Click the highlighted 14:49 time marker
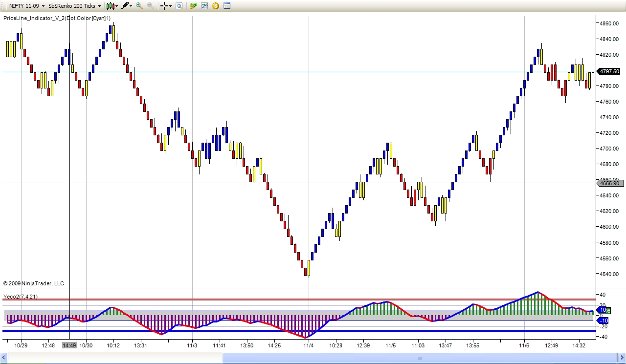This screenshot has width=626, height=364. [x=69, y=345]
